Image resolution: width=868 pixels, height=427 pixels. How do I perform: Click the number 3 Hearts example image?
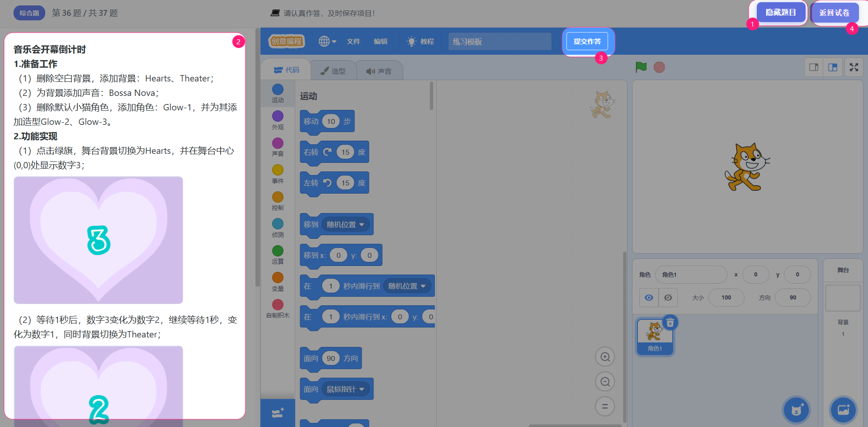(99, 240)
